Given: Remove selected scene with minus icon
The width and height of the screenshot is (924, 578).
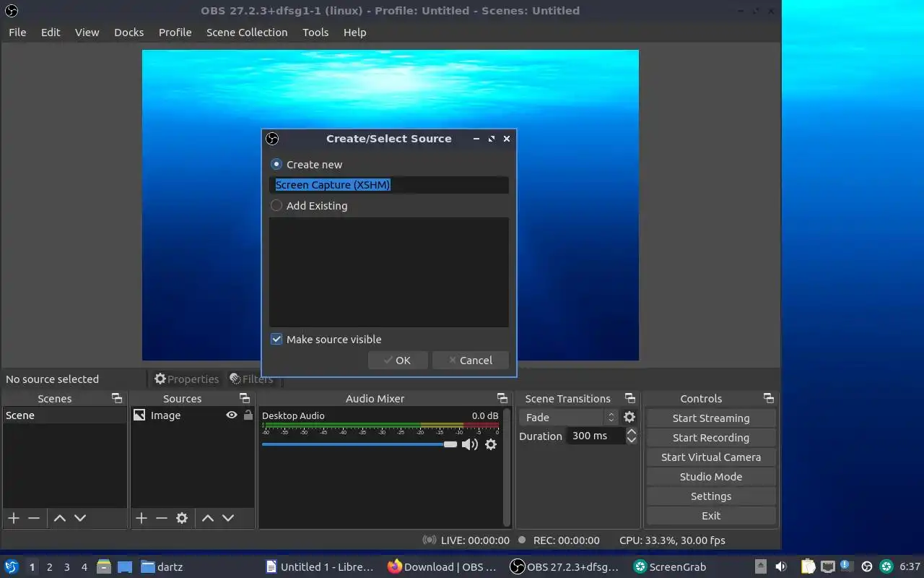Looking at the screenshot, I should [x=34, y=518].
